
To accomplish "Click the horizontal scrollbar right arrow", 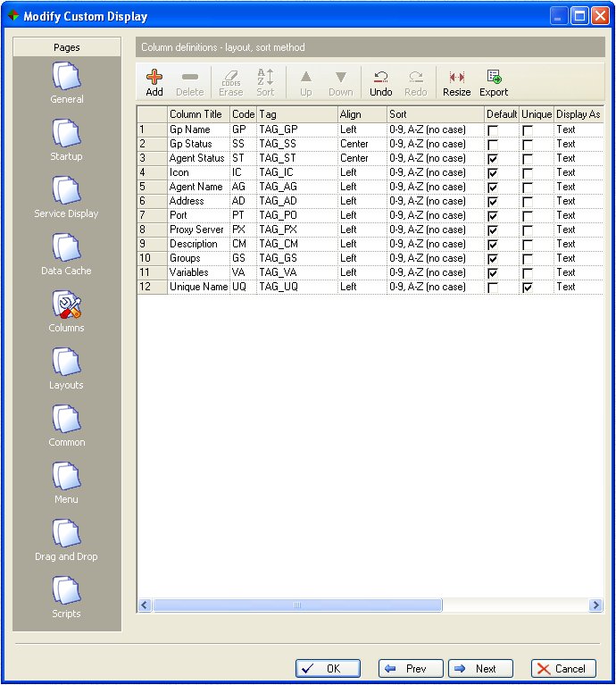I will pos(595,606).
